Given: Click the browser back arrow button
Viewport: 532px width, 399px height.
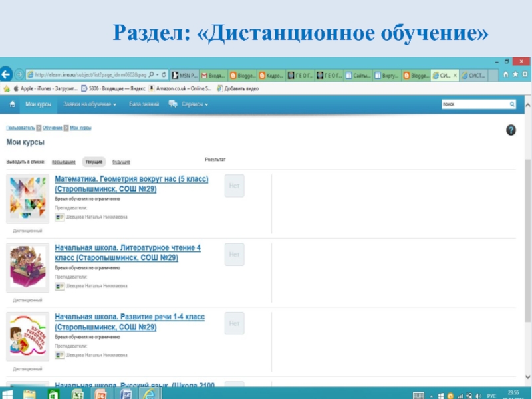Looking at the screenshot, I should [x=7, y=74].
